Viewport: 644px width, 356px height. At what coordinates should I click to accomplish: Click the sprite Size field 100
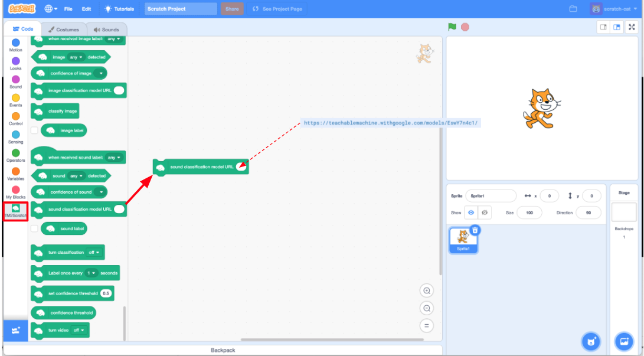click(x=529, y=213)
